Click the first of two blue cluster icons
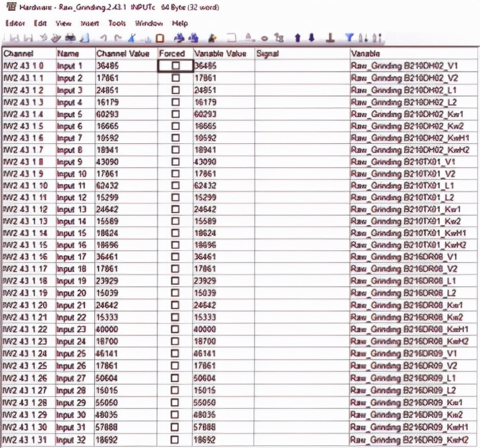The width and height of the screenshot is (480, 448). point(179,38)
